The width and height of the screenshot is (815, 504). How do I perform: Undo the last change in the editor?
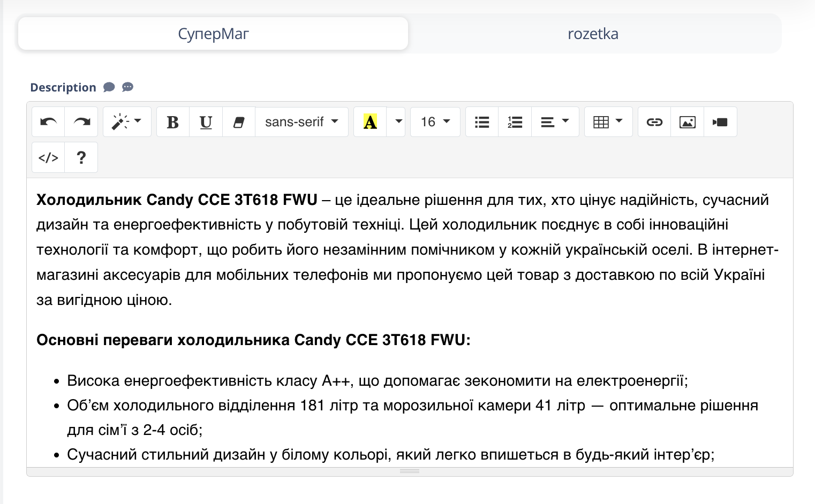pyautogui.click(x=48, y=122)
